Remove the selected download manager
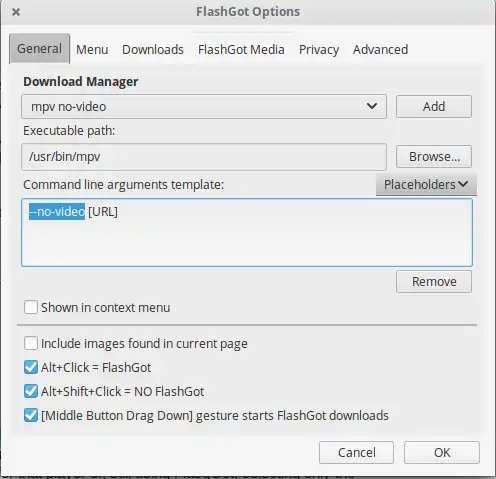Image resolution: width=496 pixels, height=479 pixels. [434, 282]
